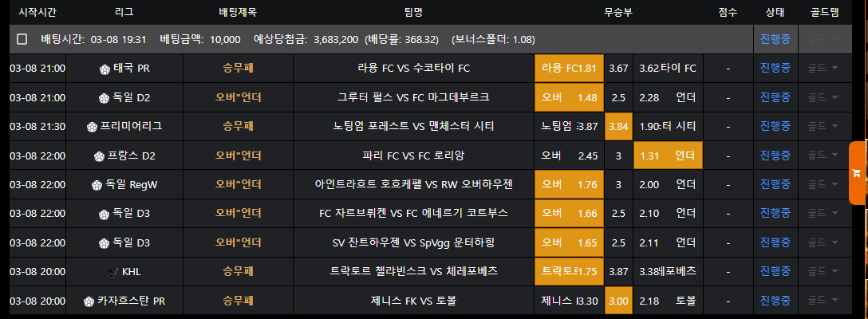This screenshot has height=319, width=868.
Task: Click 진행중 status in the 독일 D2 row
Action: click(775, 97)
